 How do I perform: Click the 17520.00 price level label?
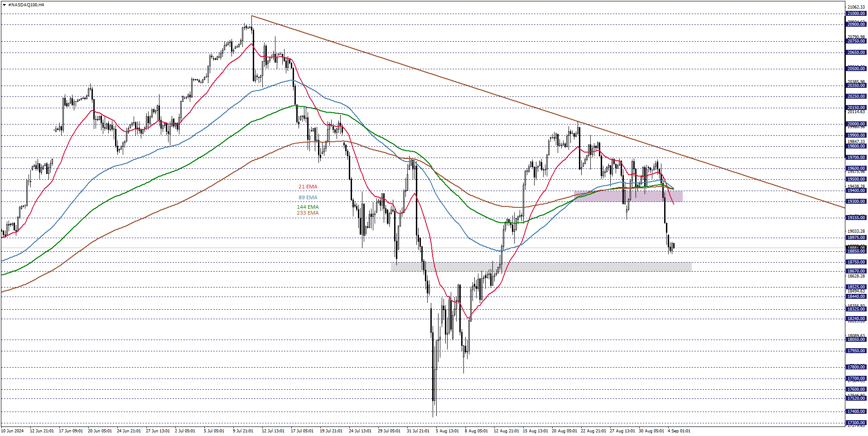pos(856,398)
